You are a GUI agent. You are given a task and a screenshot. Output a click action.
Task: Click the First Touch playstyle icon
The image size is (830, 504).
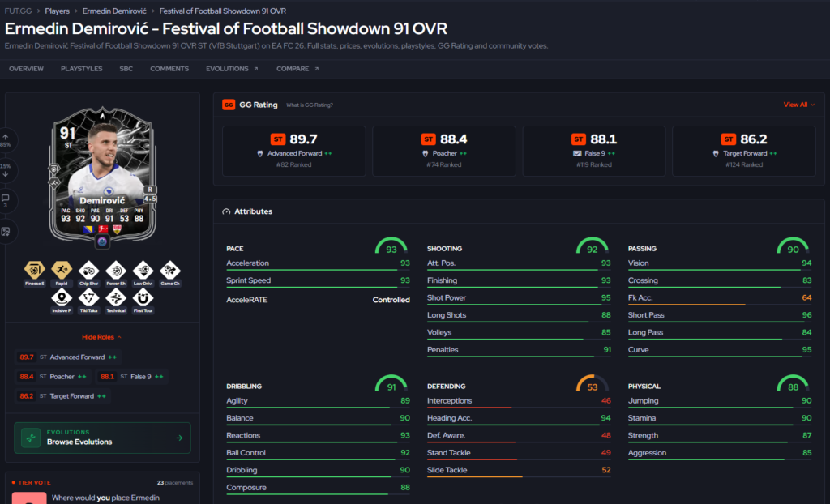point(143,297)
